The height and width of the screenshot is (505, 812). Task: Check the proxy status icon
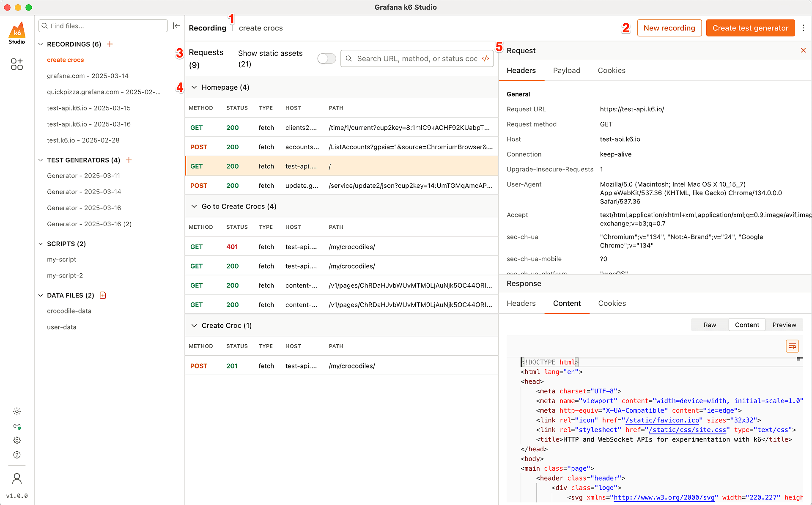(x=17, y=426)
